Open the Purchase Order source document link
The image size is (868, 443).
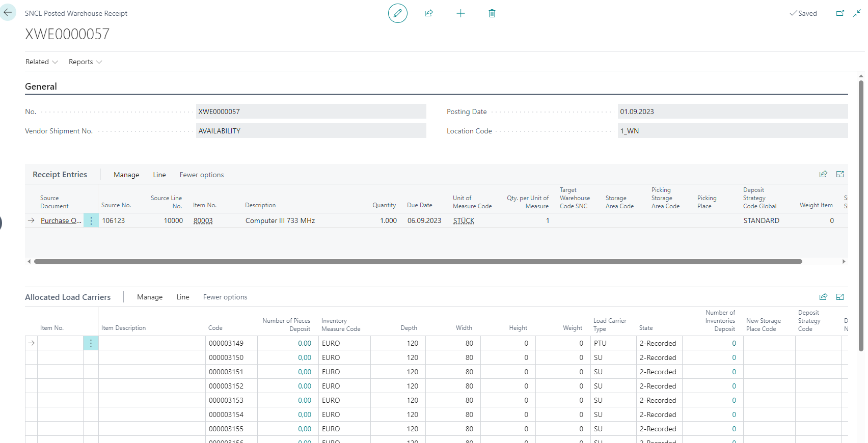[61, 220]
